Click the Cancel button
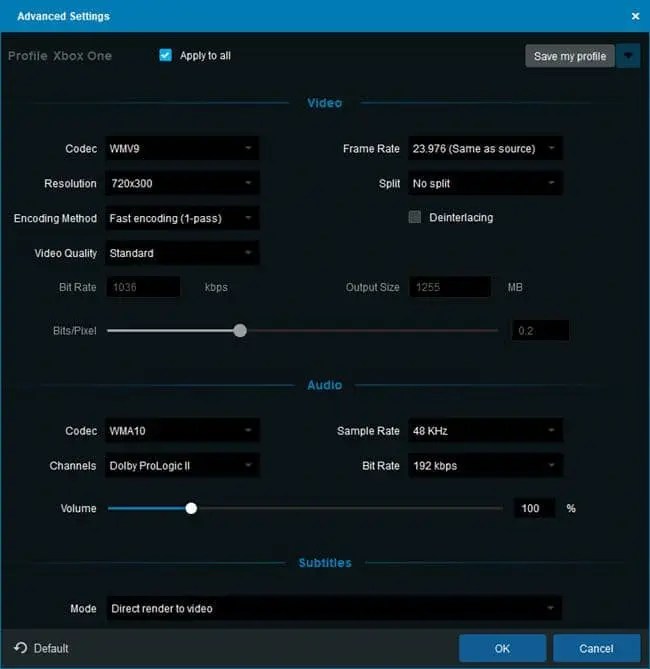The height and width of the screenshot is (669, 650). (596, 649)
